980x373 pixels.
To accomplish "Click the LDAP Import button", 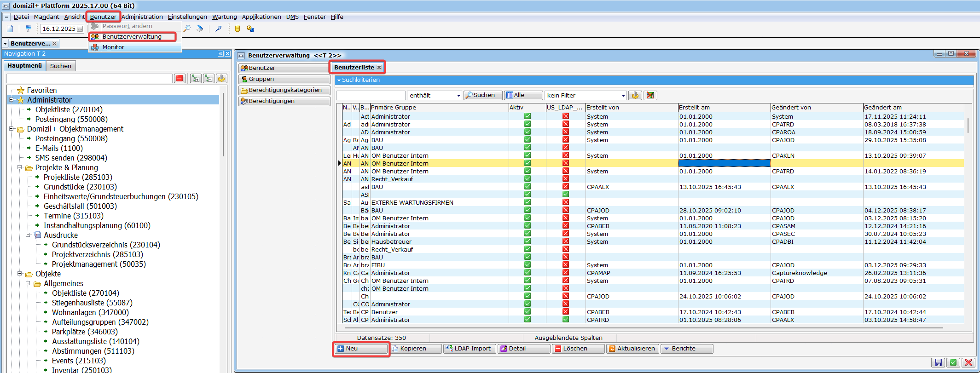I will coord(469,349).
